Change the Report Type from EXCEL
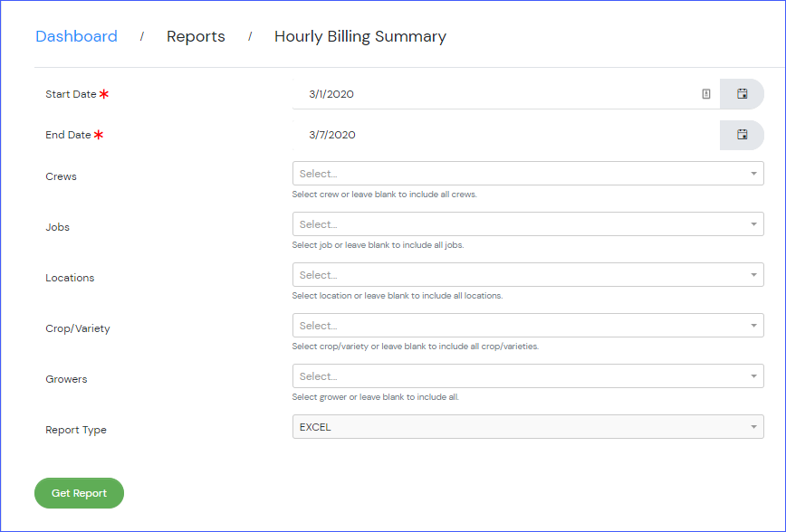Image resolution: width=786 pixels, height=532 pixels. pos(528,427)
